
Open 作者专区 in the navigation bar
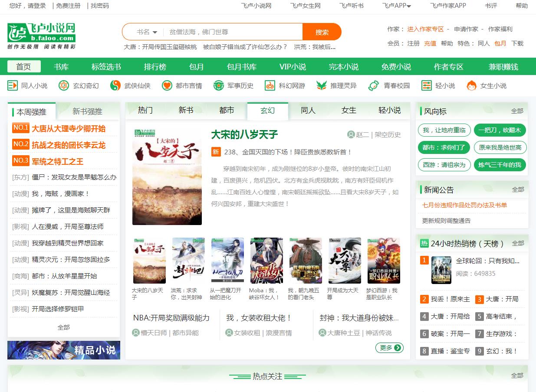[x=449, y=67]
